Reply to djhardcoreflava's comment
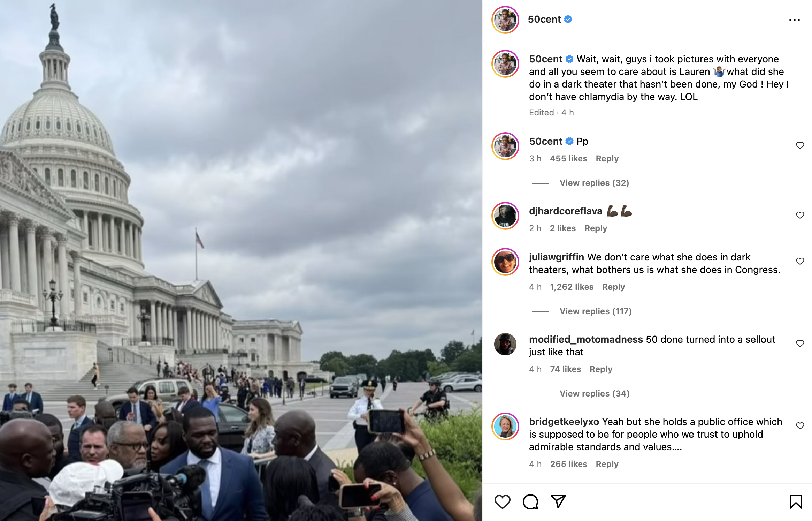The height and width of the screenshot is (521, 812). [596, 228]
